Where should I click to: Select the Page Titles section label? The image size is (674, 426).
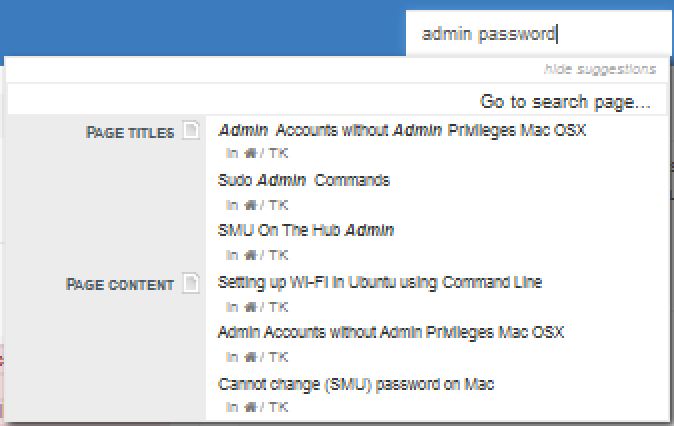pos(130,133)
